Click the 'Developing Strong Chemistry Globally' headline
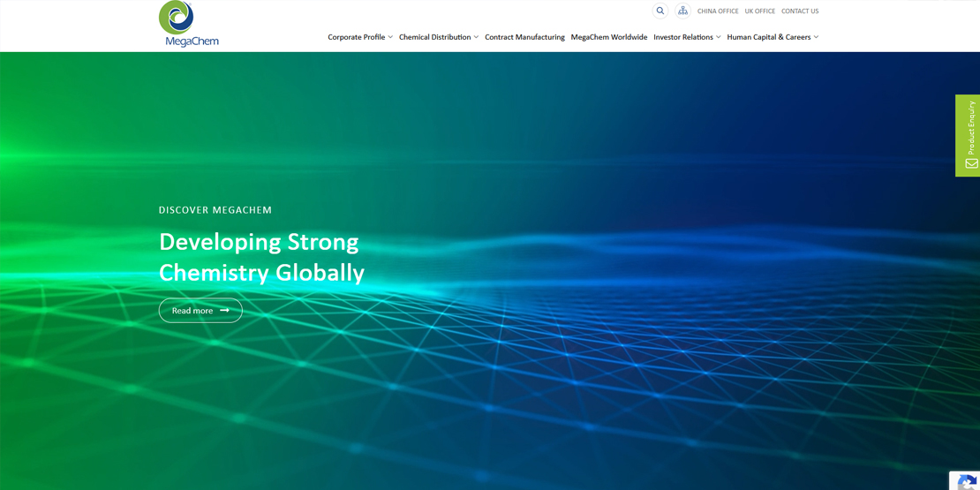 (261, 257)
